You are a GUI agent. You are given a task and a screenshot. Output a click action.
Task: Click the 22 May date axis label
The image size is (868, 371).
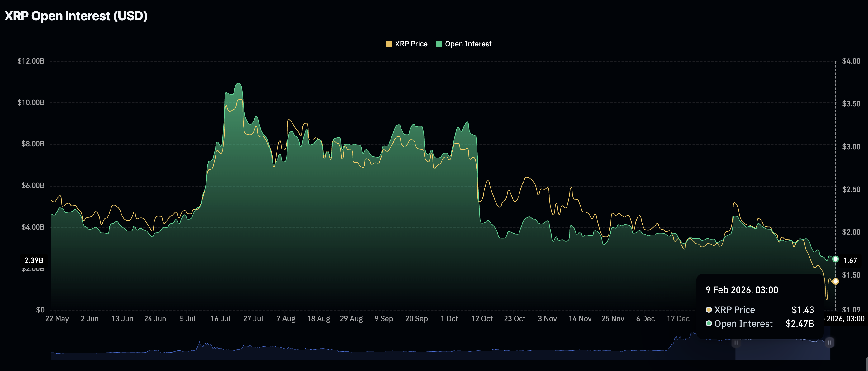57,319
